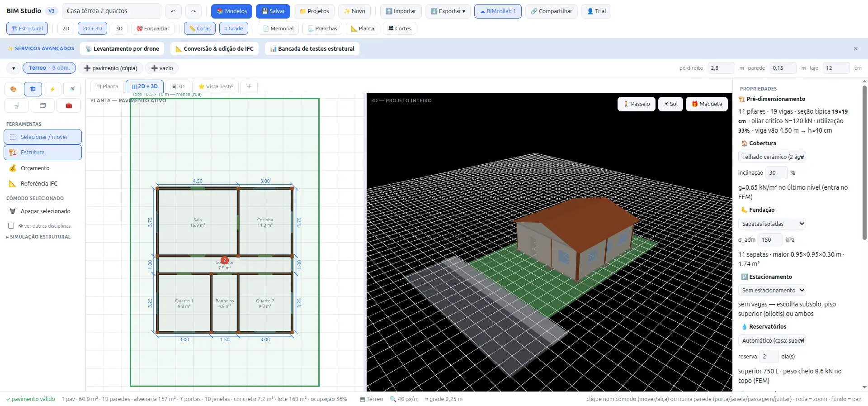Viewport: 868px width, 406px height.
Task: Add vazio empty floor
Action: point(162,68)
